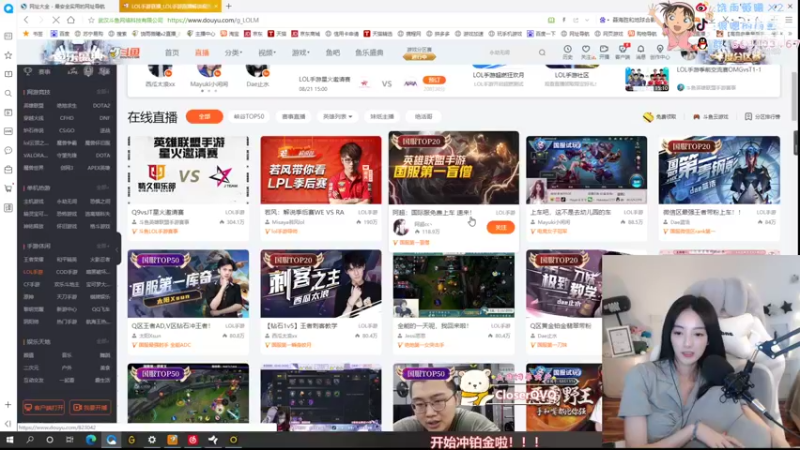Open the 百度 bookmark in bookmarks bar
The height and width of the screenshot is (450, 800).
(60, 34)
